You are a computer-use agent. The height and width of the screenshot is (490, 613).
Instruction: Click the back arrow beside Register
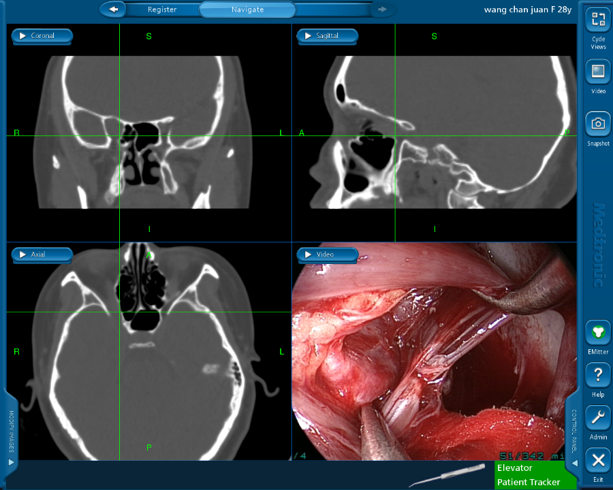pyautogui.click(x=114, y=9)
